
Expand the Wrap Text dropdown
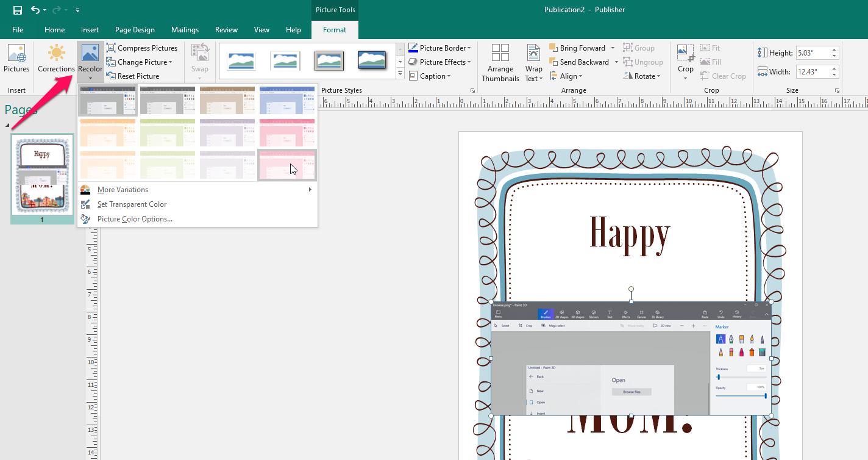[x=533, y=62]
